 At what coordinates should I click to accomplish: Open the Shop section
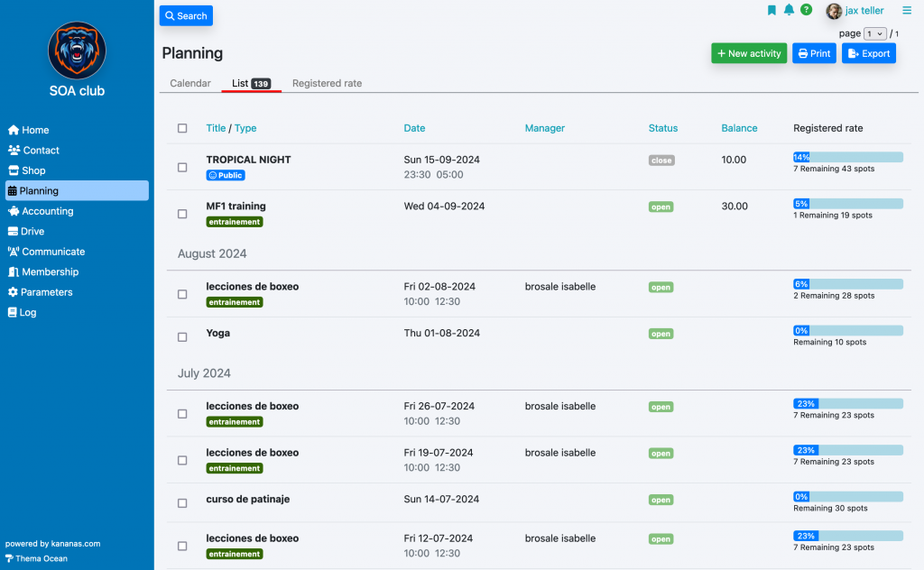point(33,170)
